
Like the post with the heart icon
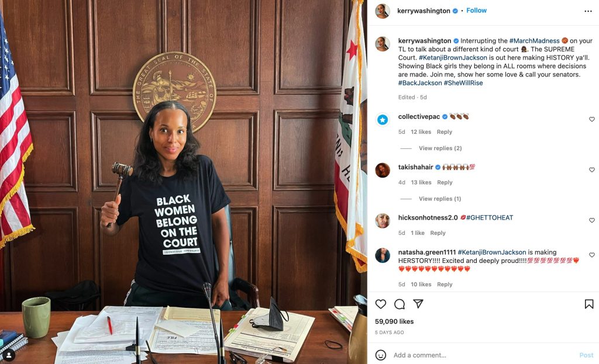click(x=380, y=304)
